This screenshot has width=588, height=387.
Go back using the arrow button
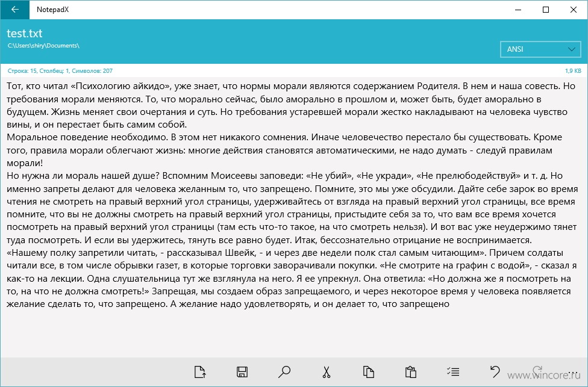(14, 10)
